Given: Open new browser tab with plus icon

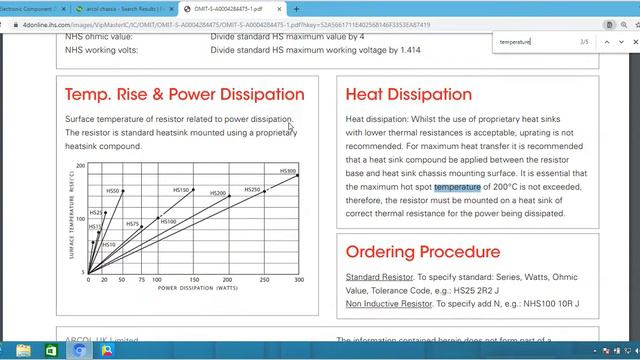Looking at the screenshot, I should tap(296, 9).
